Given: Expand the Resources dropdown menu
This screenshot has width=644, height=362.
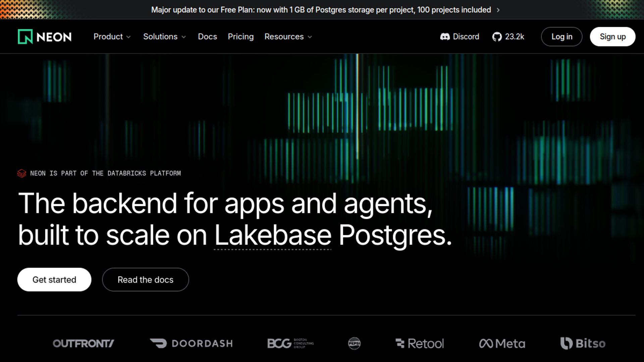Looking at the screenshot, I should pyautogui.click(x=288, y=37).
